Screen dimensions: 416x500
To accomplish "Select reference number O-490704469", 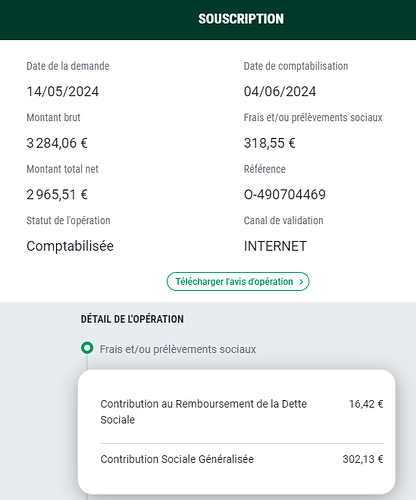I will (285, 194).
